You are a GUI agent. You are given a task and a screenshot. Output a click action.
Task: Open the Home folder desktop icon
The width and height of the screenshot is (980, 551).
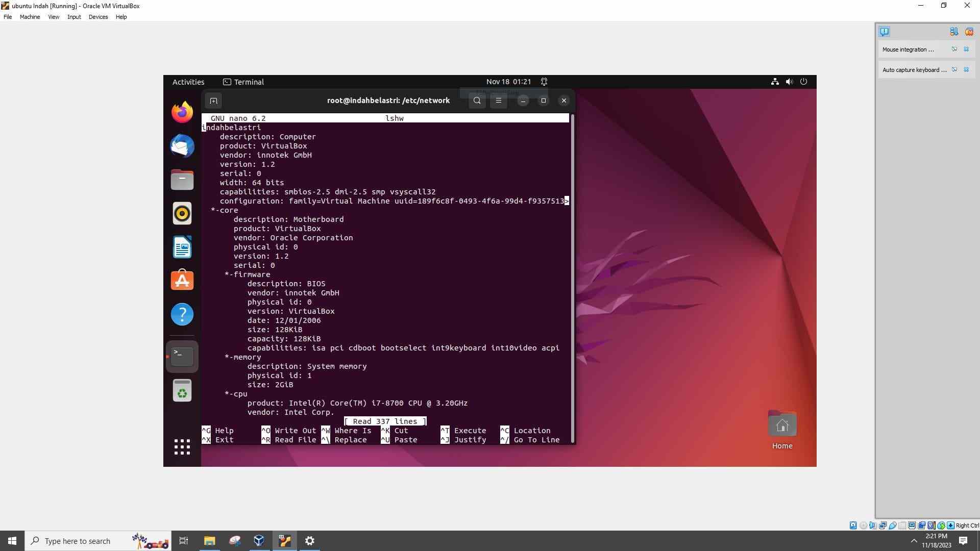coord(782,431)
